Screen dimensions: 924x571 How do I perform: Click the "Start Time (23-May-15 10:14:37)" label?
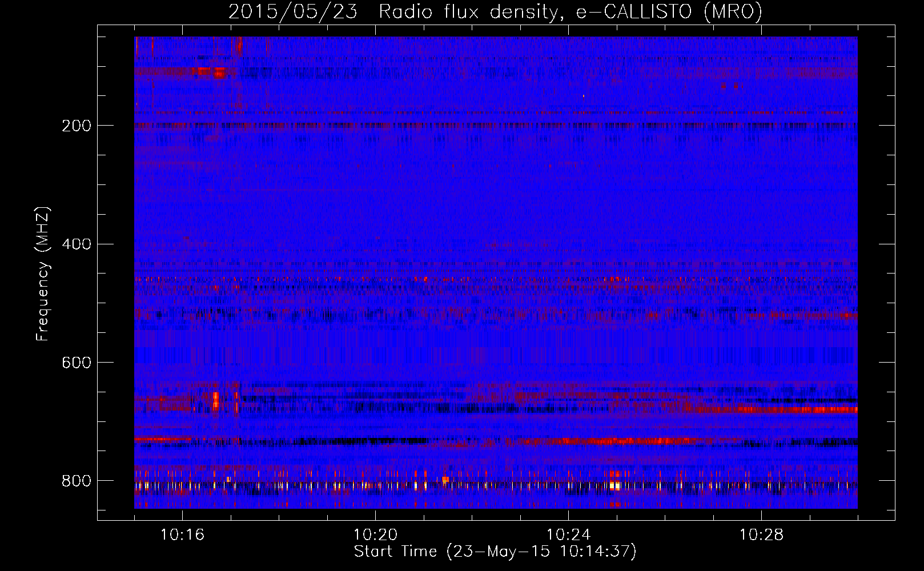pos(495,552)
